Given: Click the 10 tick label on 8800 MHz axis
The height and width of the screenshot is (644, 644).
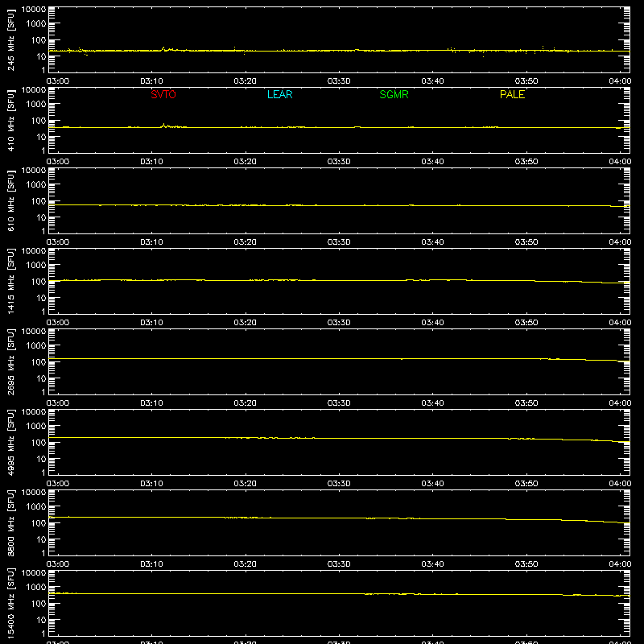Looking at the screenshot, I should 41,539.
